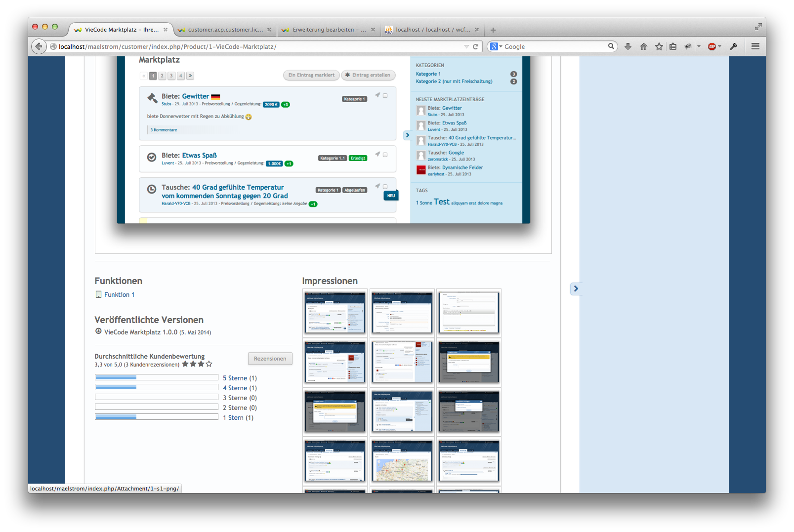Viewport: 794px width, 532px height.
Task: Click the Adblock Plus icon
Action: click(x=712, y=46)
